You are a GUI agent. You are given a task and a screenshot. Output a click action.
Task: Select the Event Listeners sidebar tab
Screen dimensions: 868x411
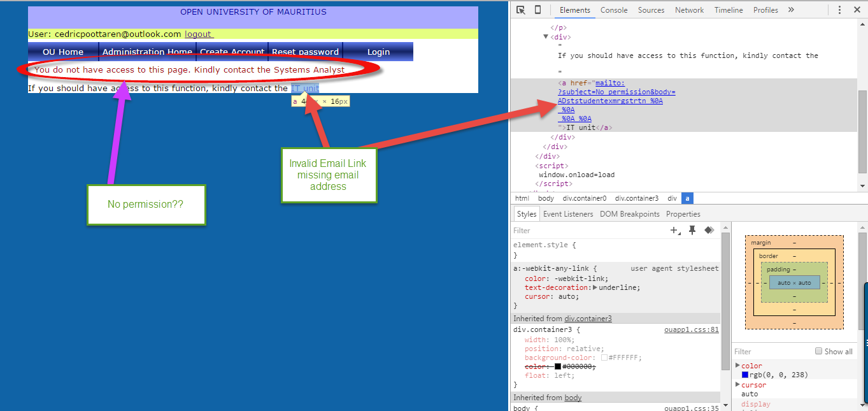(x=568, y=214)
